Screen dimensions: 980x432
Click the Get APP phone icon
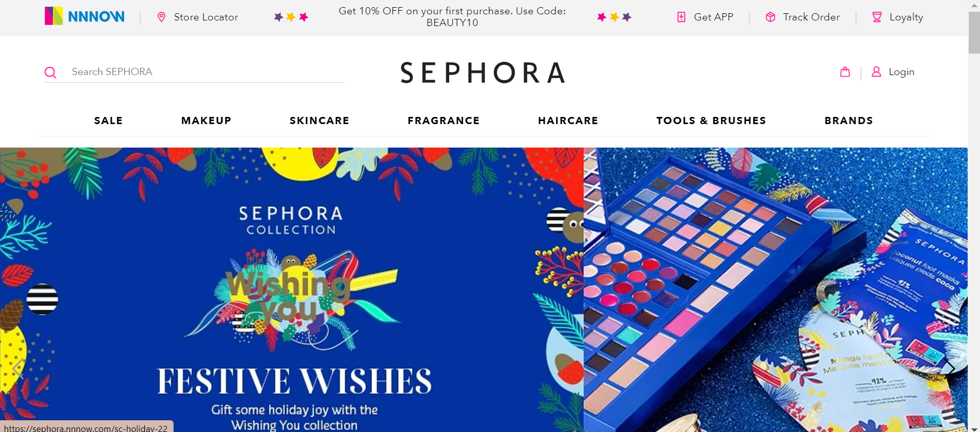[681, 17]
